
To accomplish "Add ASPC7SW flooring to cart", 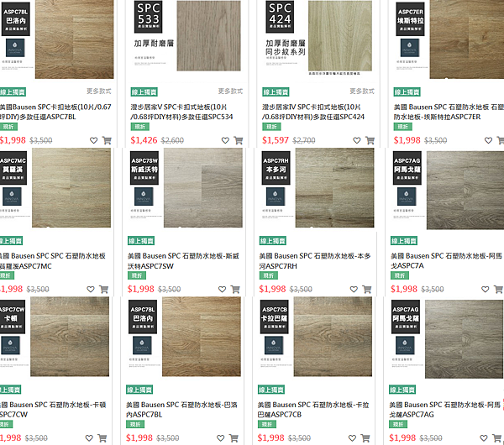I will click(235, 289).
